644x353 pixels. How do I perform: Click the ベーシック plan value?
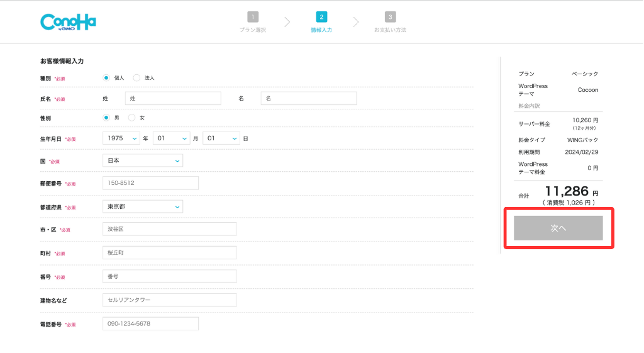point(585,74)
